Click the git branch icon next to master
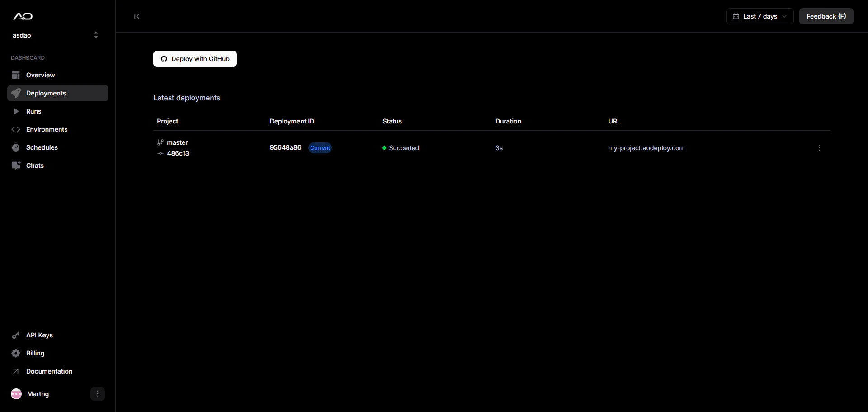 point(160,142)
